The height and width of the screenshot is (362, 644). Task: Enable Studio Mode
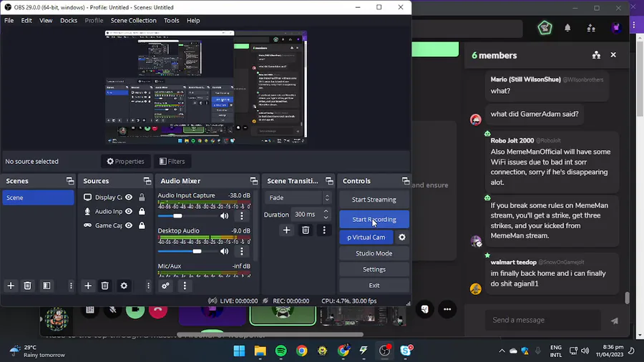(x=374, y=253)
